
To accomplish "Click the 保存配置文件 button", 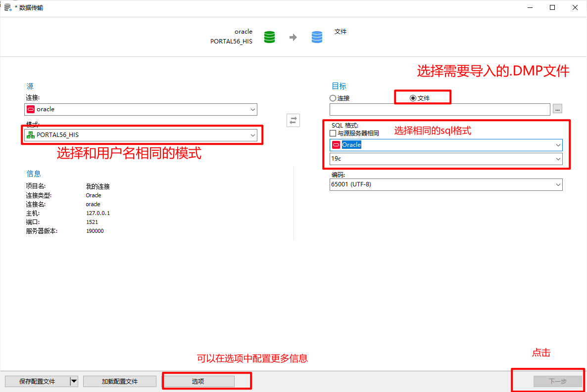I will click(37, 381).
